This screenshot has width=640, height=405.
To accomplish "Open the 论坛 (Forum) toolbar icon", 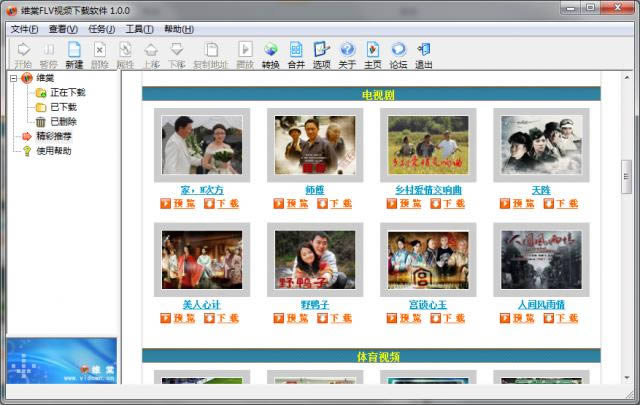I will click(398, 55).
